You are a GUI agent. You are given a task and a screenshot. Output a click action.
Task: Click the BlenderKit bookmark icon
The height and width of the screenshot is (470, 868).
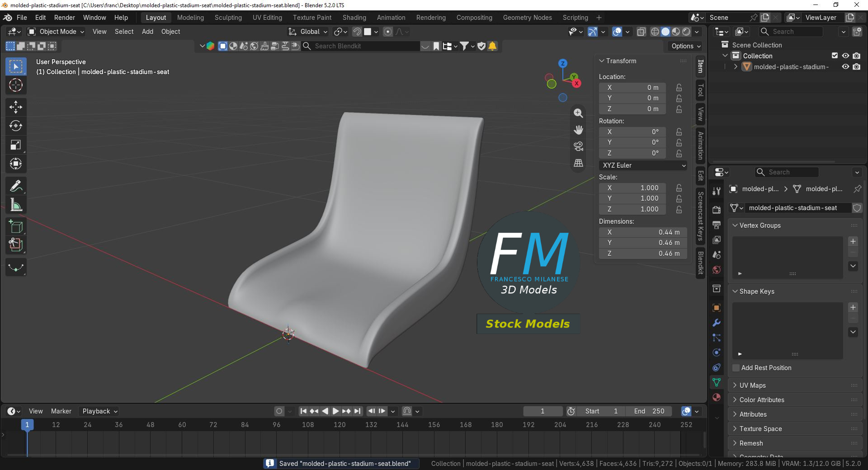pyautogui.click(x=436, y=46)
